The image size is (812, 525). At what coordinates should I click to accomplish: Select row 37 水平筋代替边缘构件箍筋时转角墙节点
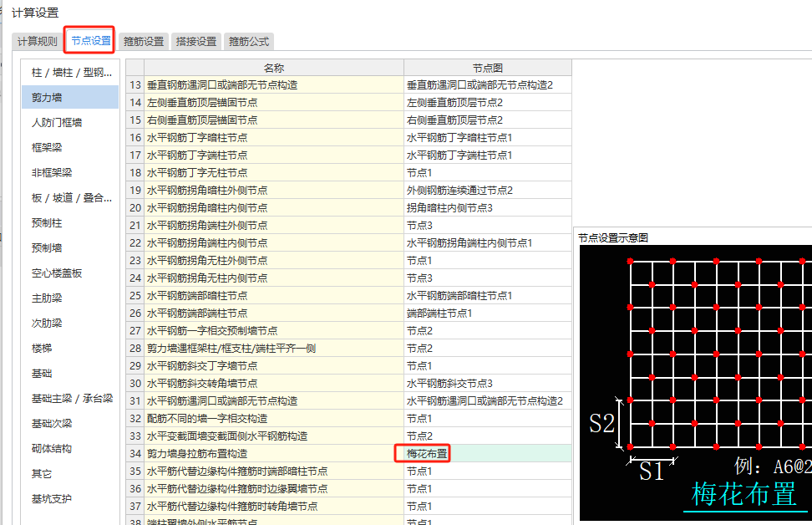click(x=349, y=507)
